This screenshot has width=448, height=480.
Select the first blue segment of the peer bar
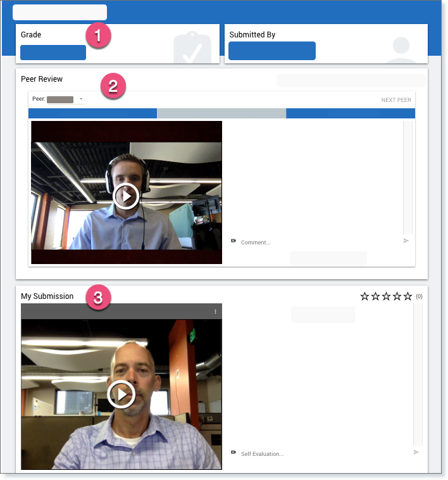click(x=92, y=113)
